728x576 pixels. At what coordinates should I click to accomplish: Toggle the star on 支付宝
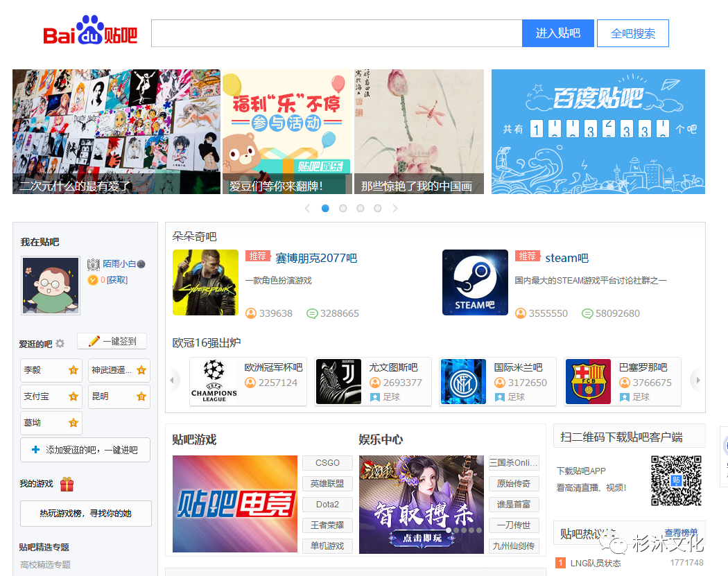[x=73, y=396]
